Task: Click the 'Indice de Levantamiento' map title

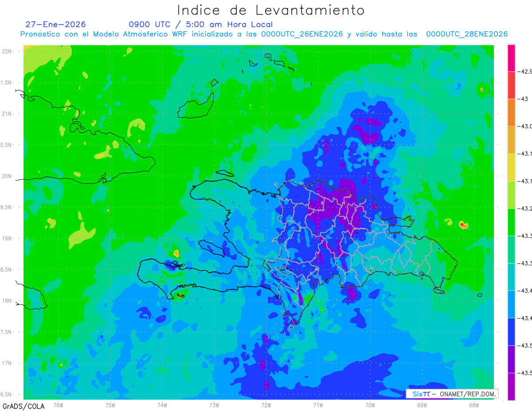Action: coord(271,10)
